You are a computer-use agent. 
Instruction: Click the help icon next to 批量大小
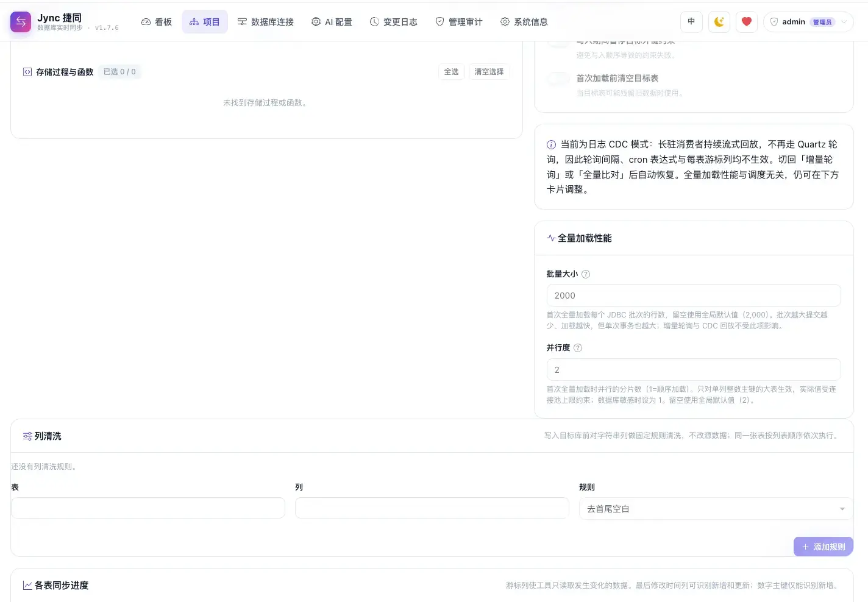pos(586,274)
